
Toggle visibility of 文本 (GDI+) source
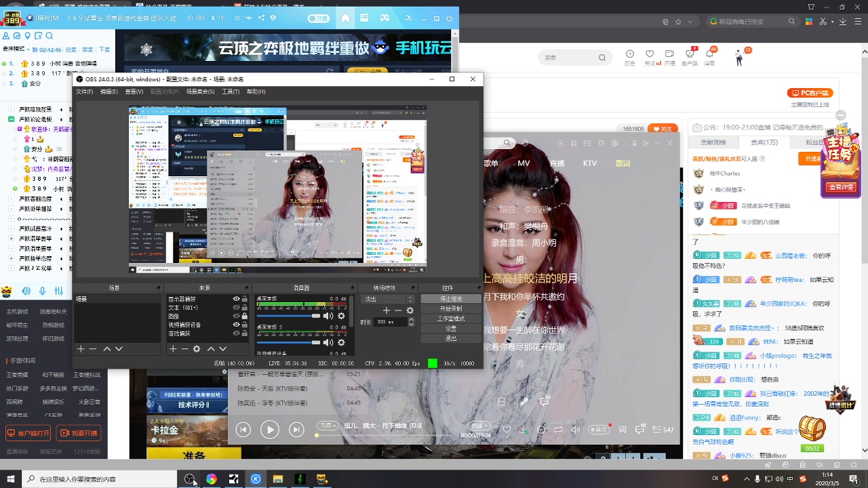[x=237, y=307]
